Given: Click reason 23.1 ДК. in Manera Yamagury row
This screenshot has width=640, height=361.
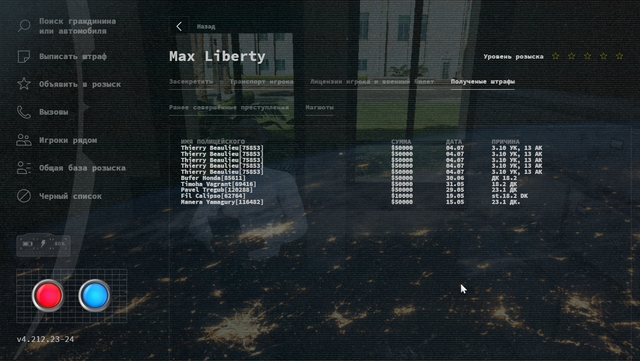Looking at the screenshot, I should [506, 202].
